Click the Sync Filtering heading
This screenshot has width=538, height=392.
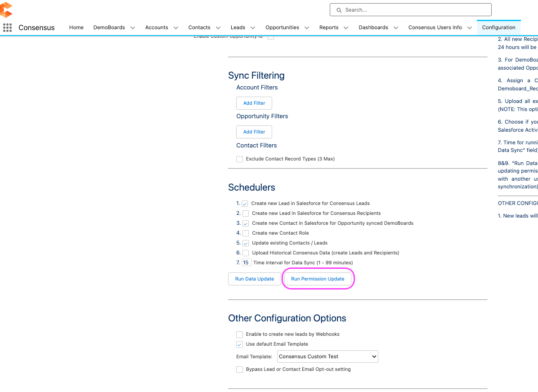(256, 76)
